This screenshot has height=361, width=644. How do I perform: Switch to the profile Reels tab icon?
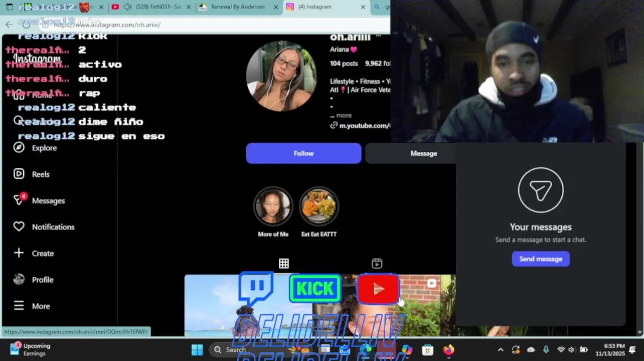click(x=377, y=263)
